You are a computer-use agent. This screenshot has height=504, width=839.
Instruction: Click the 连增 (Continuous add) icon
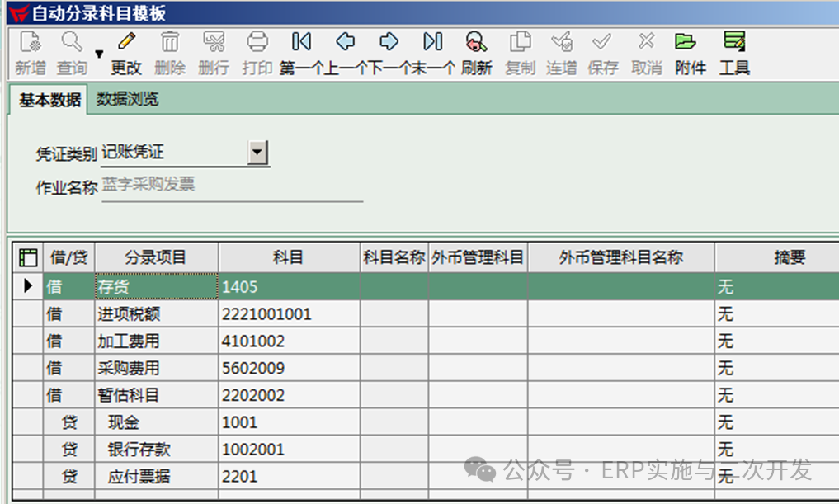562,42
